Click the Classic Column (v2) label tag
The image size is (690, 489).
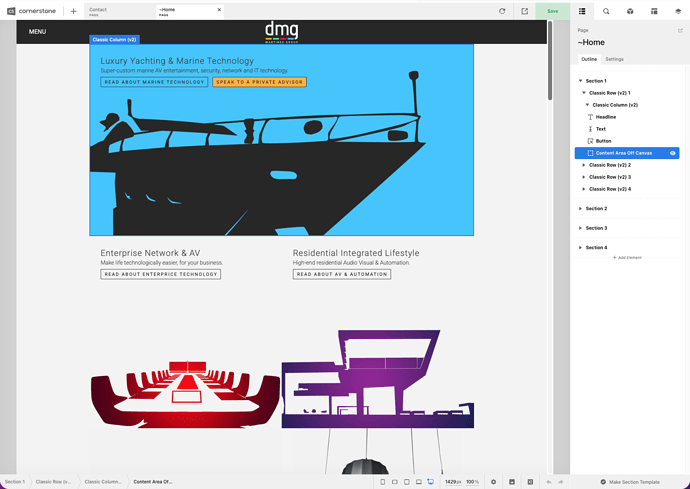tap(114, 40)
